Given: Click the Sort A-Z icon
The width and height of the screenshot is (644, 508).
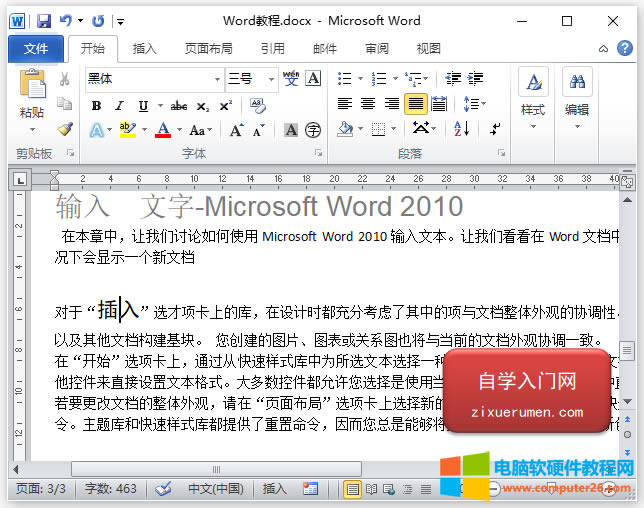Looking at the screenshot, I should coord(462,129).
